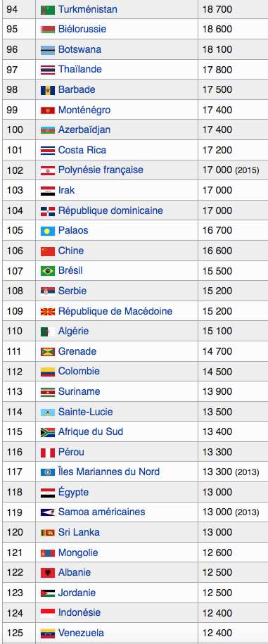Click the Brésil flag icon
This screenshot has height=644, width=268.
point(48,271)
